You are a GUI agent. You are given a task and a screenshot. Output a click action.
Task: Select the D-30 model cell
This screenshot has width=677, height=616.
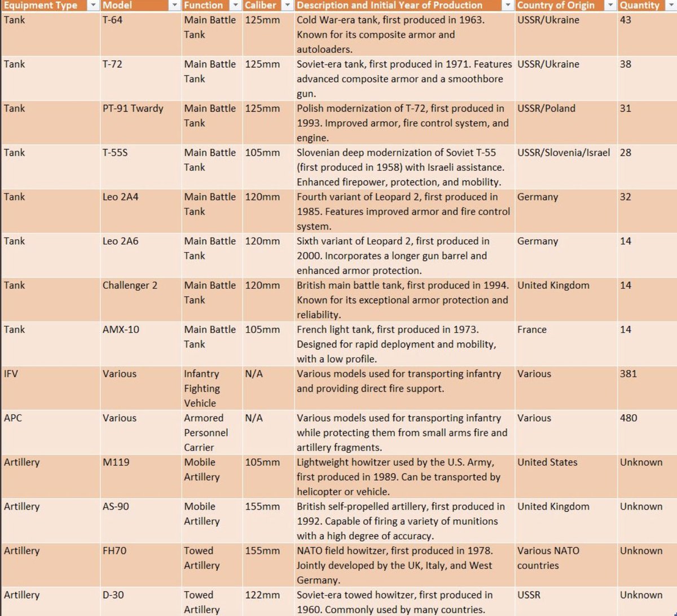click(x=141, y=602)
